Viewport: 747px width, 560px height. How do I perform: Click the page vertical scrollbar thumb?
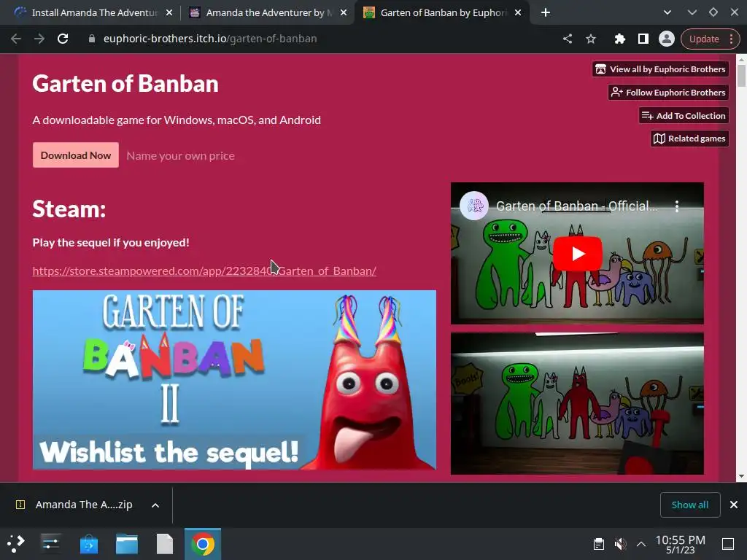click(x=741, y=76)
